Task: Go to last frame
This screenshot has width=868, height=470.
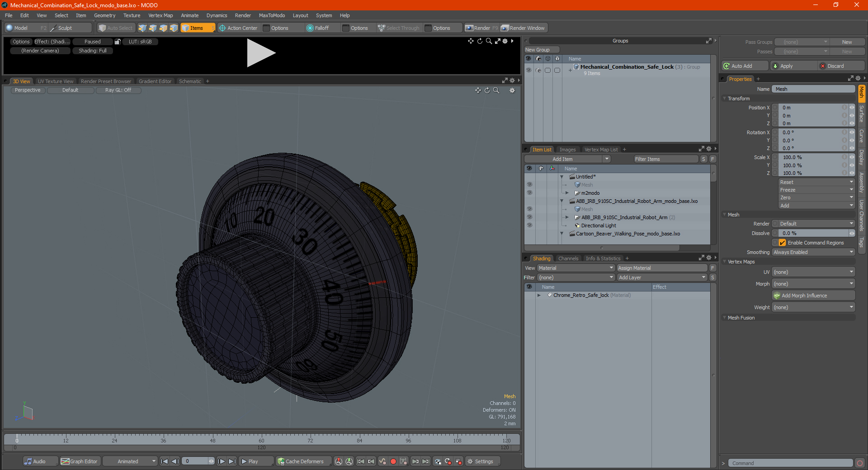Action: click(232, 461)
